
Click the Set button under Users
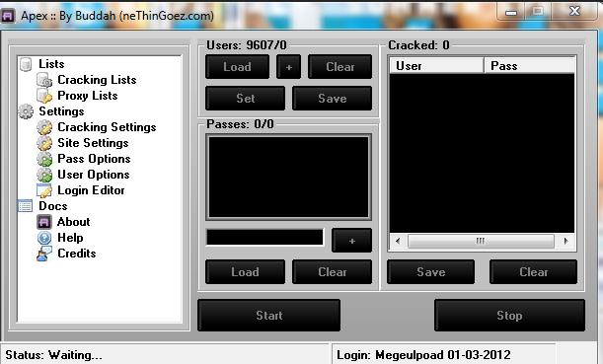tap(246, 99)
